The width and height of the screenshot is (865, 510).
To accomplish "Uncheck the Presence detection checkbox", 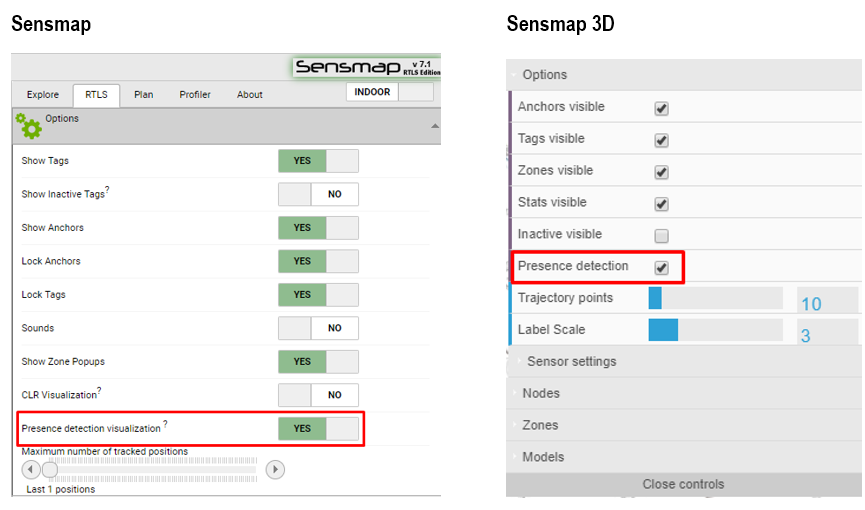I will coord(661,268).
